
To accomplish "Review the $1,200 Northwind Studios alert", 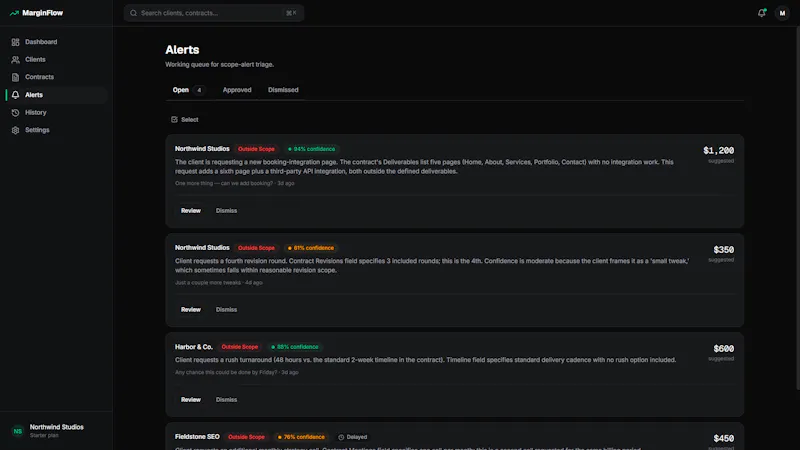I will (191, 211).
